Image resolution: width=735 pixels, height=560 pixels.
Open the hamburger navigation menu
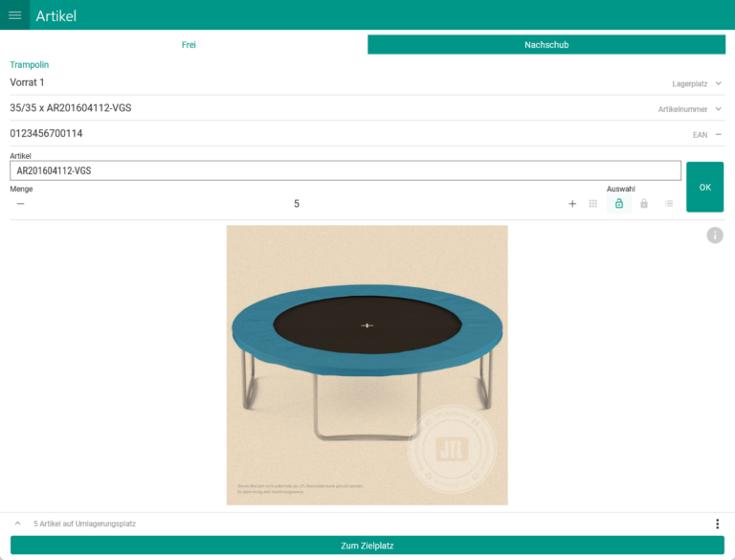coord(14,15)
